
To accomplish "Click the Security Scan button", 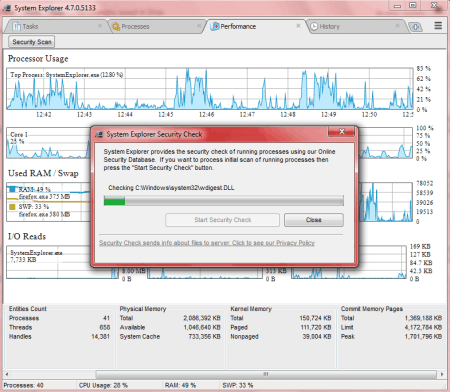I will [x=32, y=42].
